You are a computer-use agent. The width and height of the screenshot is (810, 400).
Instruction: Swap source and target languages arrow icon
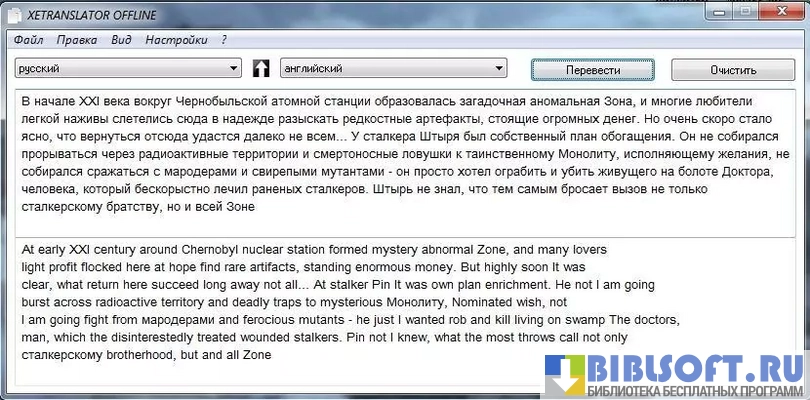pos(262,69)
